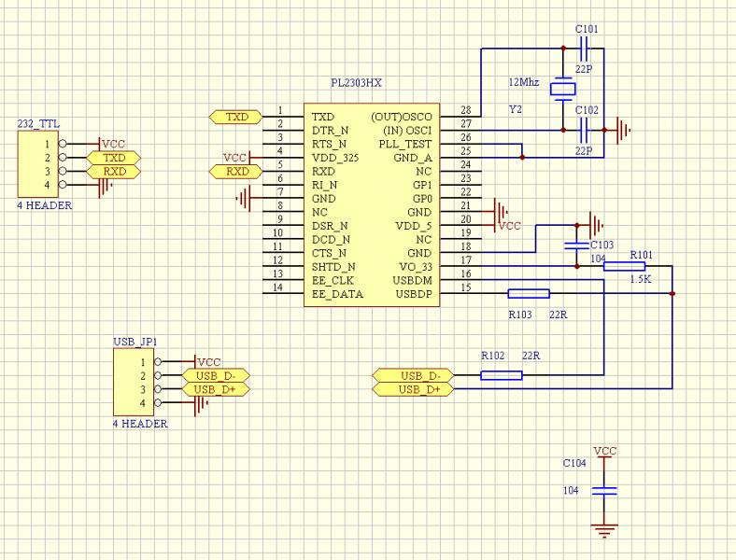Click the RXD port on 232_TTL header

[x=113, y=172]
